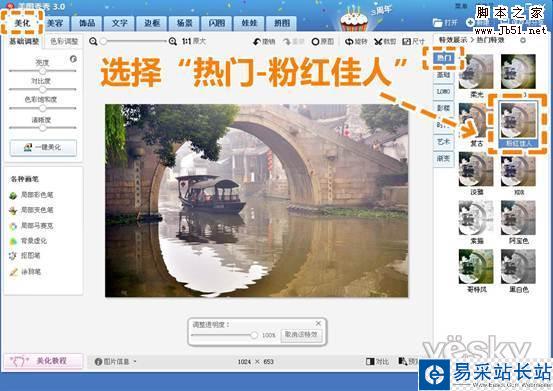Image resolution: width=553 pixels, height=391 pixels.
Task: Click the zoom out magnifier icon
Action: pos(93,41)
